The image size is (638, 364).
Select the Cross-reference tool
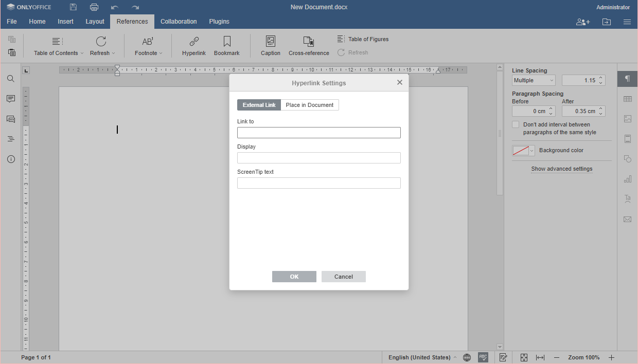(x=309, y=45)
